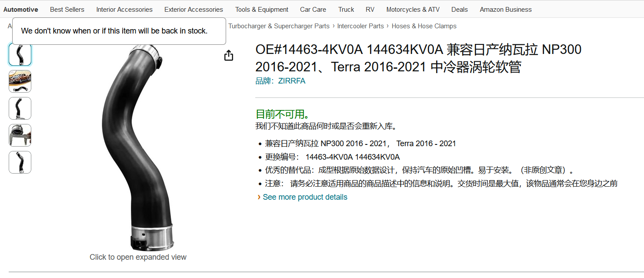Click bullet text 兼容日产纳瓦拉 NP300 2016 - 2021
This screenshot has height=278, width=644.
[x=360, y=144]
